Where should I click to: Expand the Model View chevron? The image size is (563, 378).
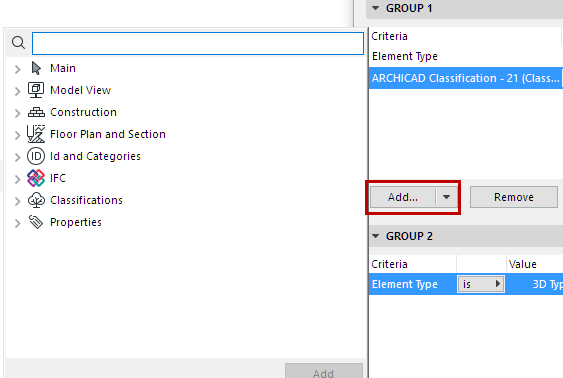pyautogui.click(x=17, y=91)
